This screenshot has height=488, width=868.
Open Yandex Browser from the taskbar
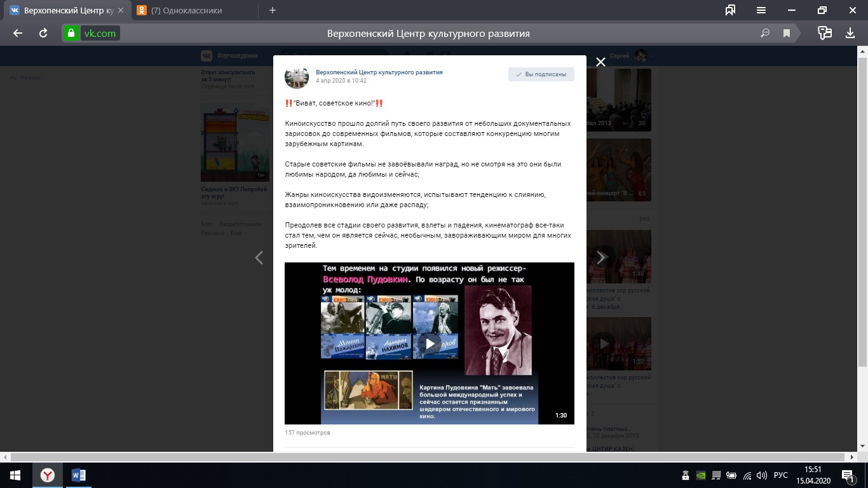47,475
